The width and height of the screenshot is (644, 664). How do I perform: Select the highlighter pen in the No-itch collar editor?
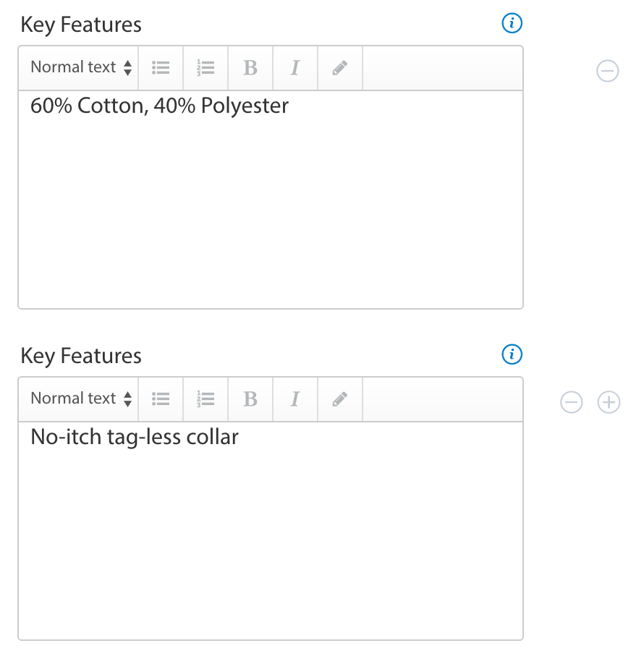340,399
